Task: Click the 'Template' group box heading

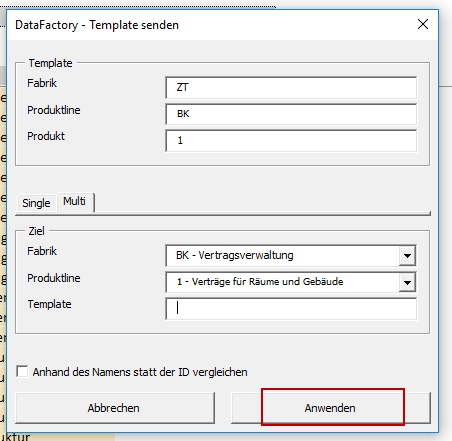Action: (50, 63)
